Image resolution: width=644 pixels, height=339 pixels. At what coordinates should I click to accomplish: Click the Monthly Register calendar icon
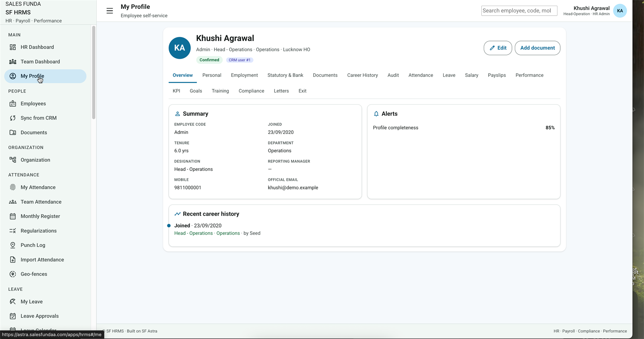click(13, 216)
